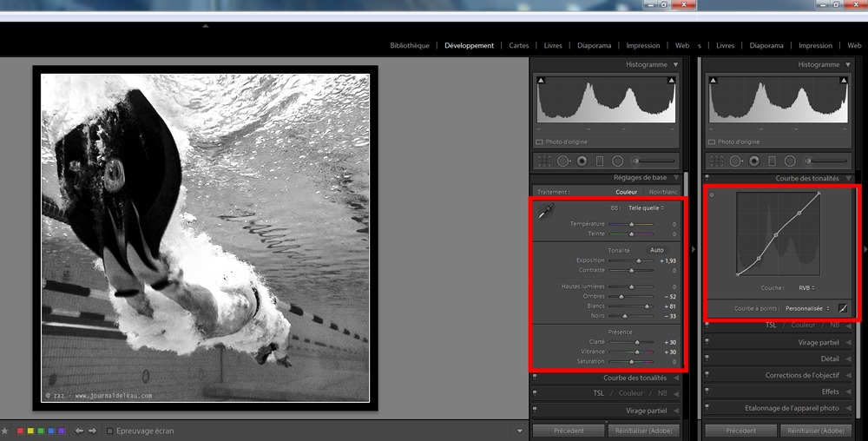Toggle highlight clipping indicator in right-hand histogram
The width and height of the screenshot is (868, 441).
[844, 80]
